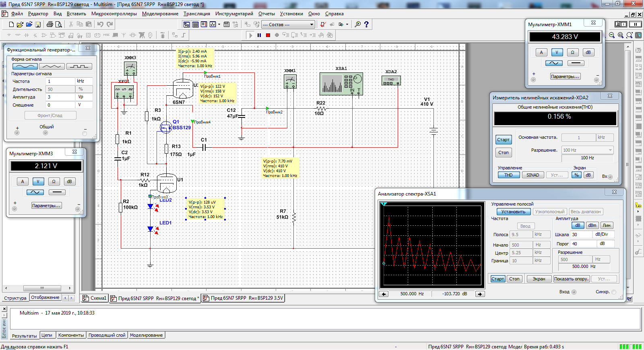Open grapher dropdown arrow in toolbar
Viewport: 644px width, 350px height.
click(x=219, y=25)
